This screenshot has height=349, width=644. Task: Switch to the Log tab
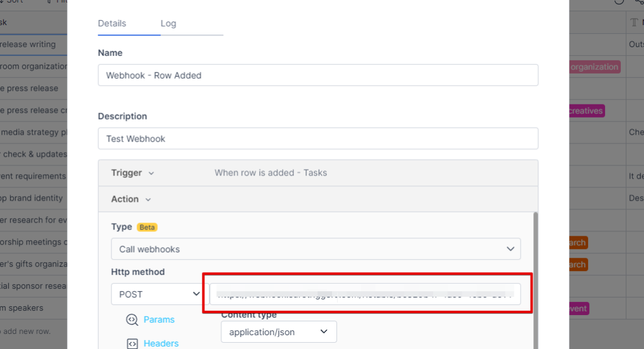pyautogui.click(x=168, y=23)
